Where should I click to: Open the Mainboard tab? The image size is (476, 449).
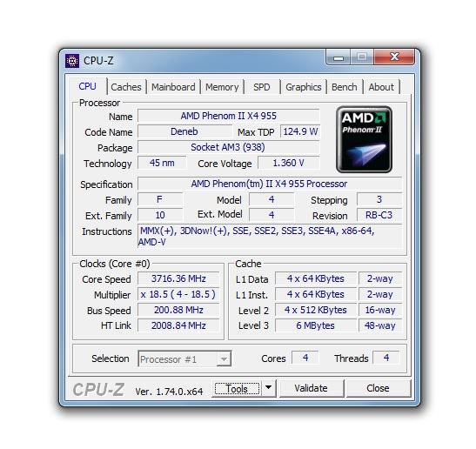coord(173,87)
